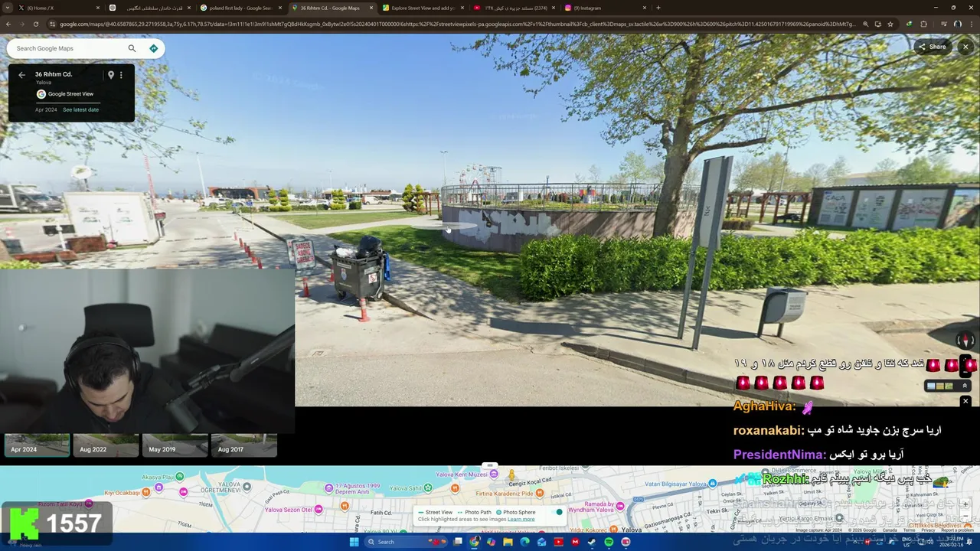Open directions with the blue diamond icon
This screenshot has height=551, width=980.
click(153, 48)
